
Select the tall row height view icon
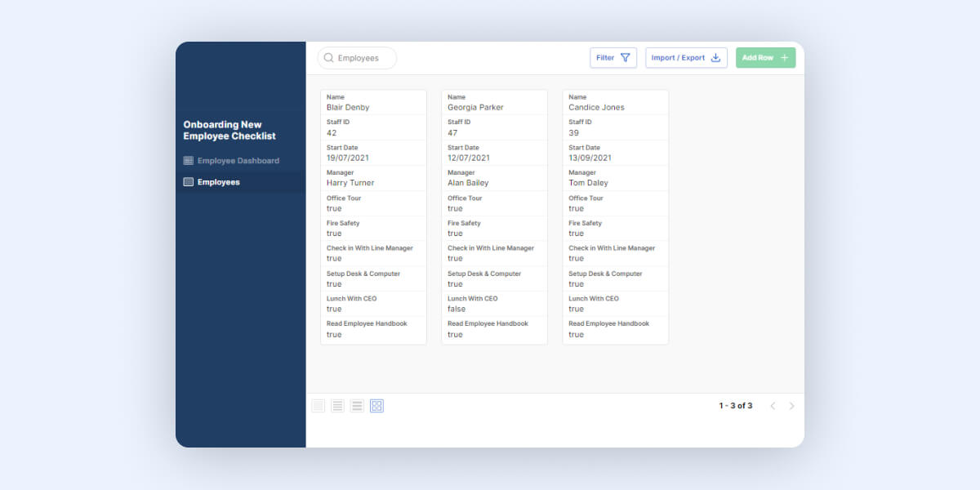(357, 405)
